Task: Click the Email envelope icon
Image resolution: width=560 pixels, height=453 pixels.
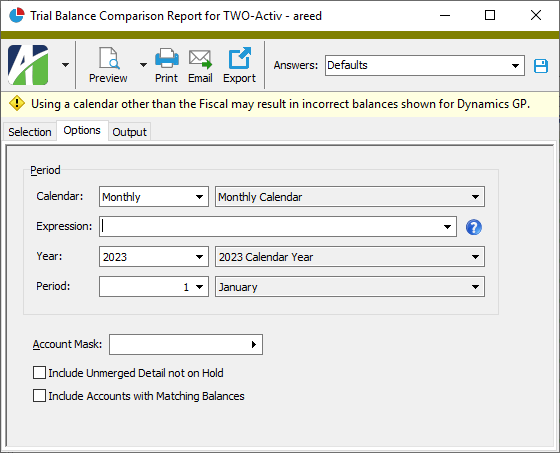Action: 200,59
